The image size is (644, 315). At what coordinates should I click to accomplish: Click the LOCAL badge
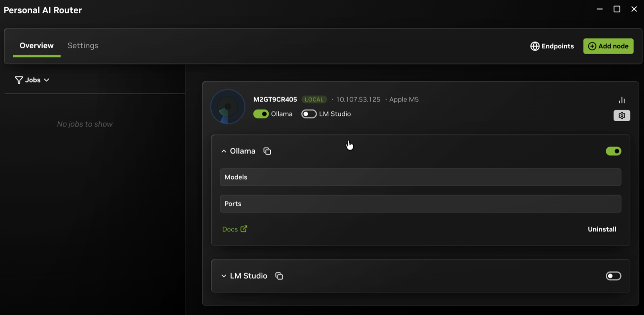coord(314,100)
